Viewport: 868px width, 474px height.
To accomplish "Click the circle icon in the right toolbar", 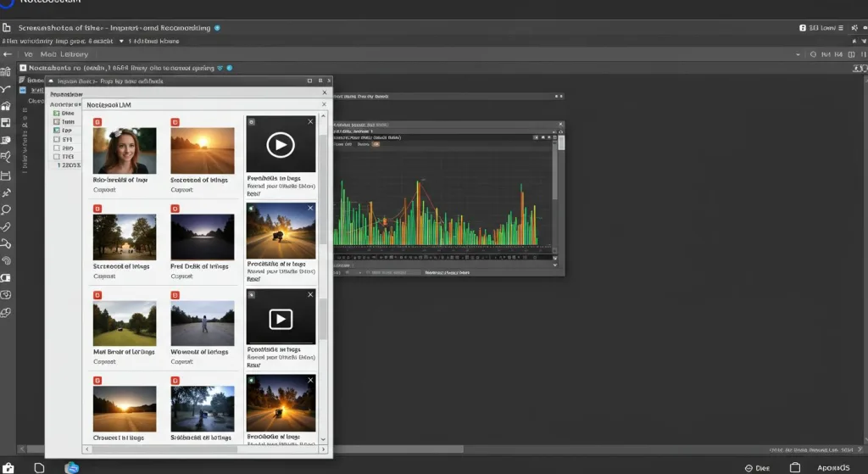I will [813, 54].
